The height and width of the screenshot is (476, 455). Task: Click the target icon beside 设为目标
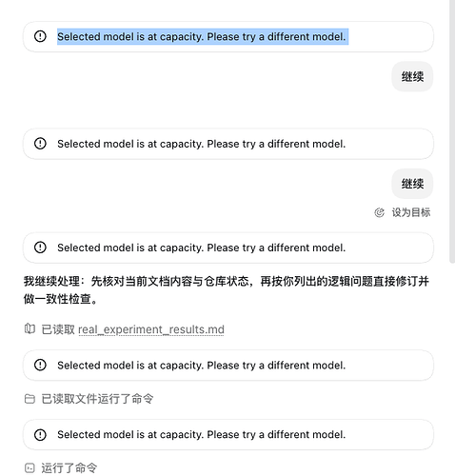click(380, 212)
